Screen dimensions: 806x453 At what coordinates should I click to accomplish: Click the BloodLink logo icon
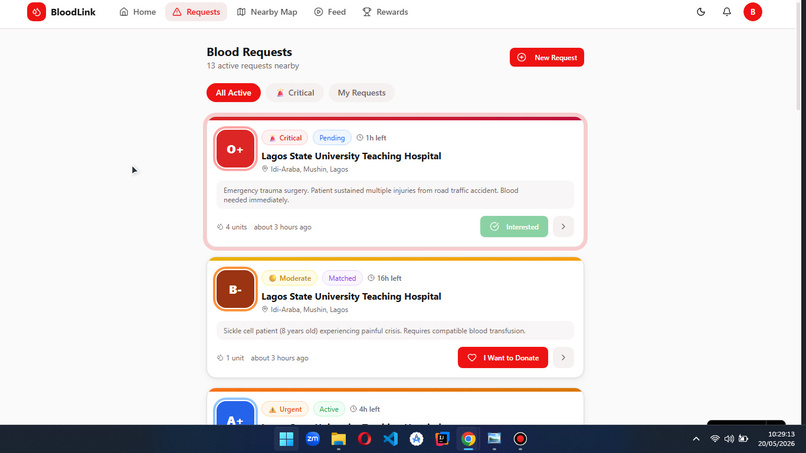36,12
